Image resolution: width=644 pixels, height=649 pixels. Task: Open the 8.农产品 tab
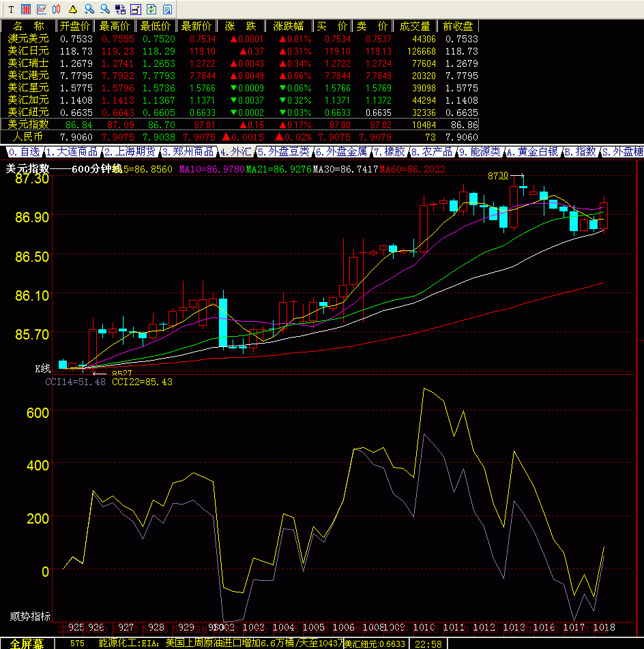point(432,152)
